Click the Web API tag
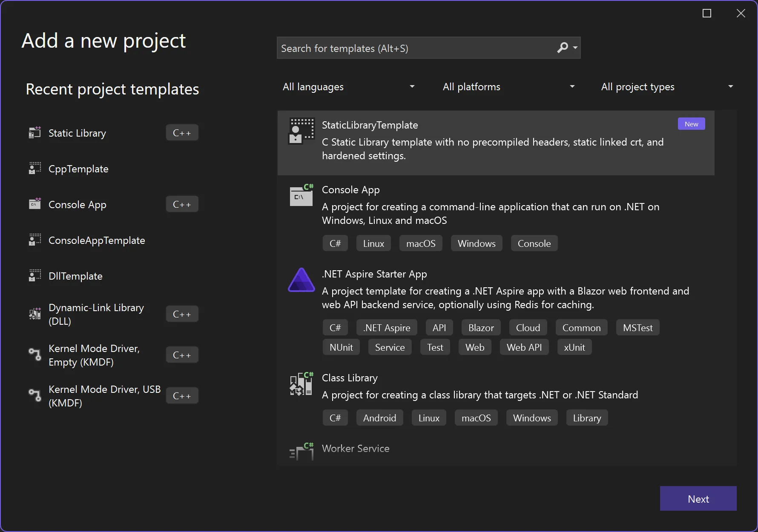The width and height of the screenshot is (758, 532). [x=524, y=347]
